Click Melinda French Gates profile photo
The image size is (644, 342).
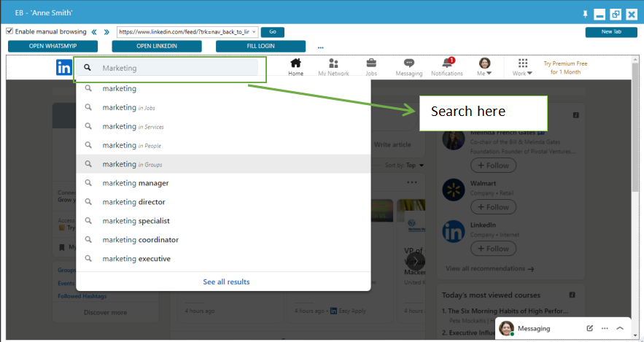tap(454, 140)
